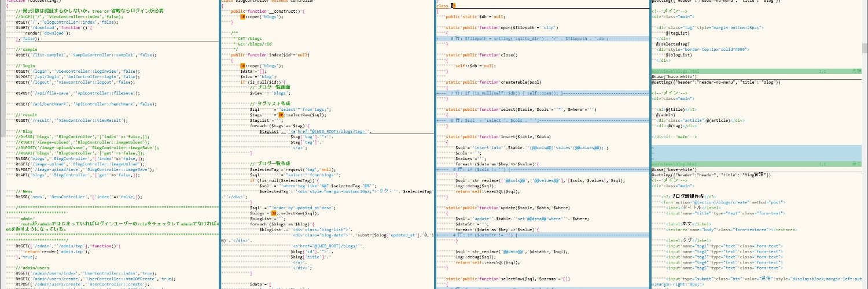This screenshot has width=868, height=289.
Task: Click the 'foreach ($blogs as $blog)' line
Action: coord(282,224)
